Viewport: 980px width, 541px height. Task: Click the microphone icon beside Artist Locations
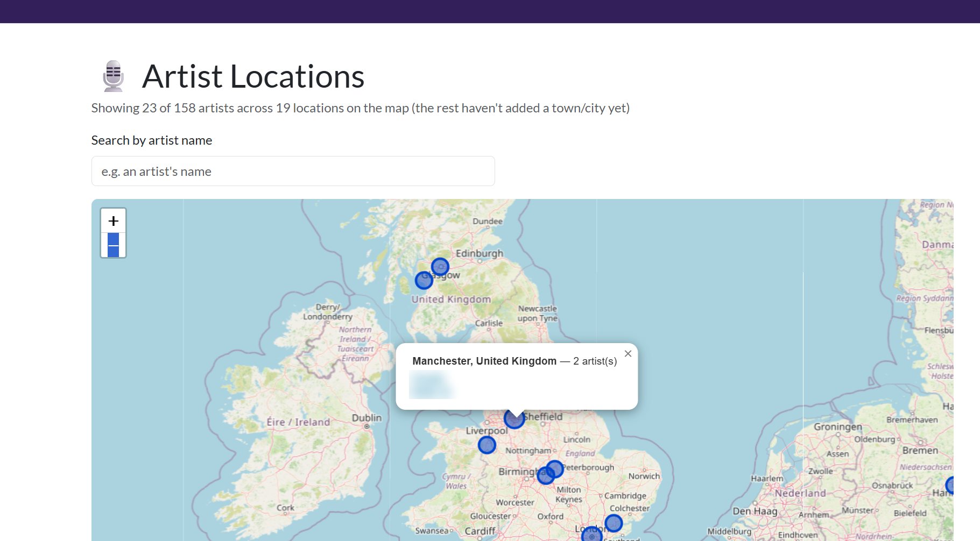click(x=113, y=76)
